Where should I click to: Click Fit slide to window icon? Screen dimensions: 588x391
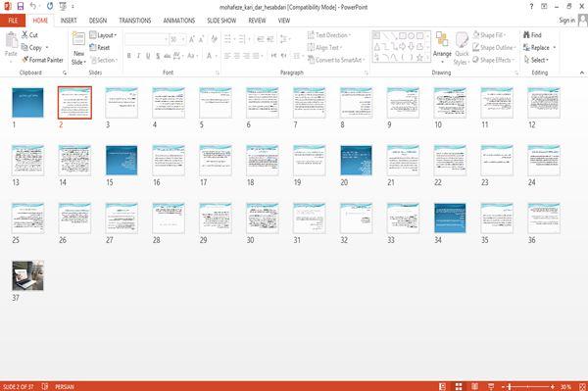click(582, 386)
